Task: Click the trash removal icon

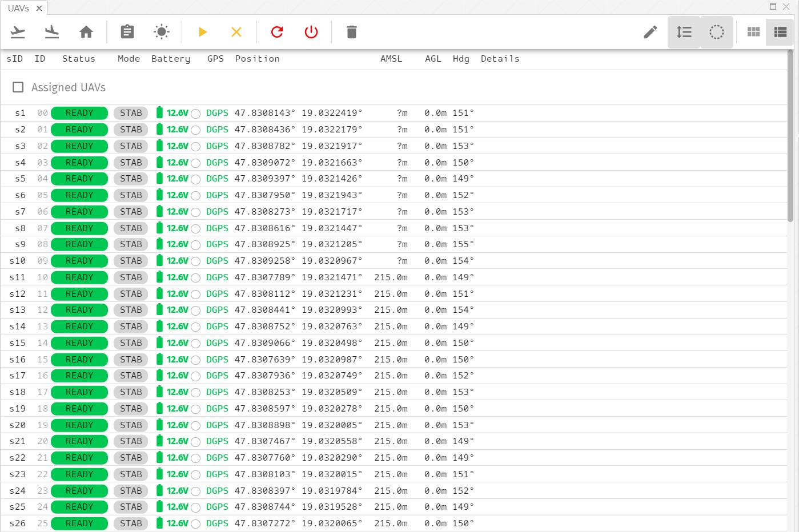Action: click(x=351, y=32)
